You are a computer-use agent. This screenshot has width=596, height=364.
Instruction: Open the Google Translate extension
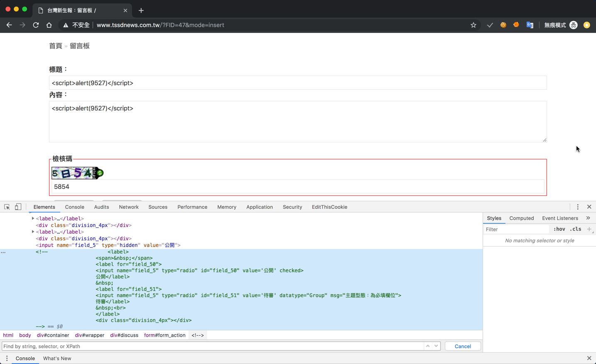[530, 25]
